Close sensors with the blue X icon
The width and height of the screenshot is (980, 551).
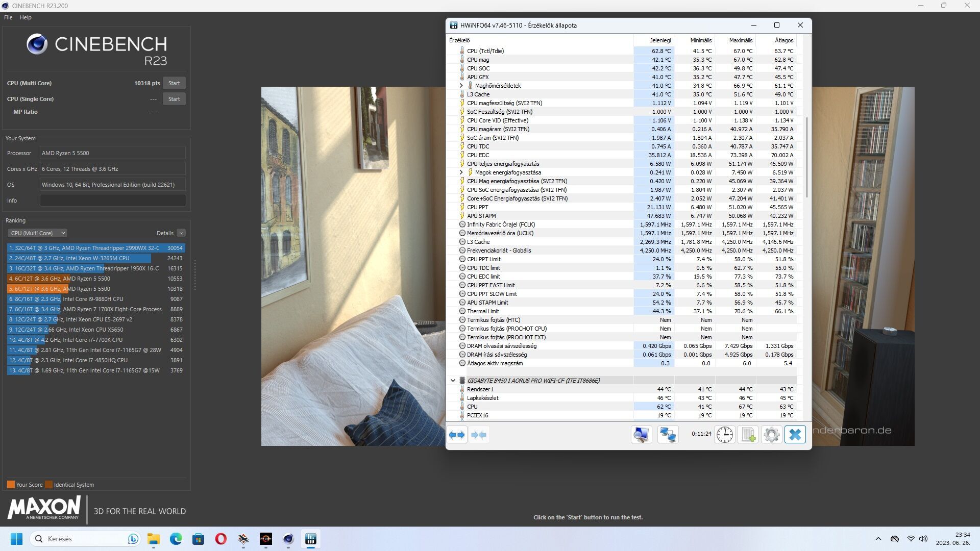tap(795, 435)
